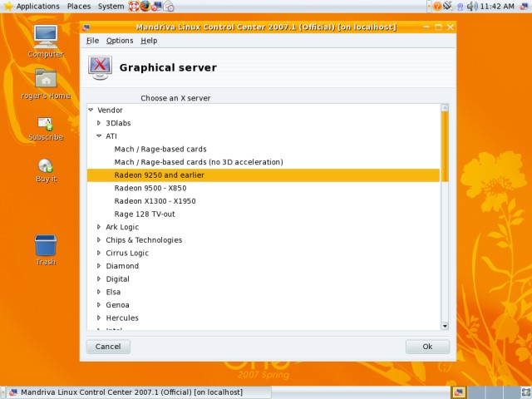The image size is (532, 399).
Task: Click the star icon beside Applications
Action: pyautogui.click(x=7, y=6)
